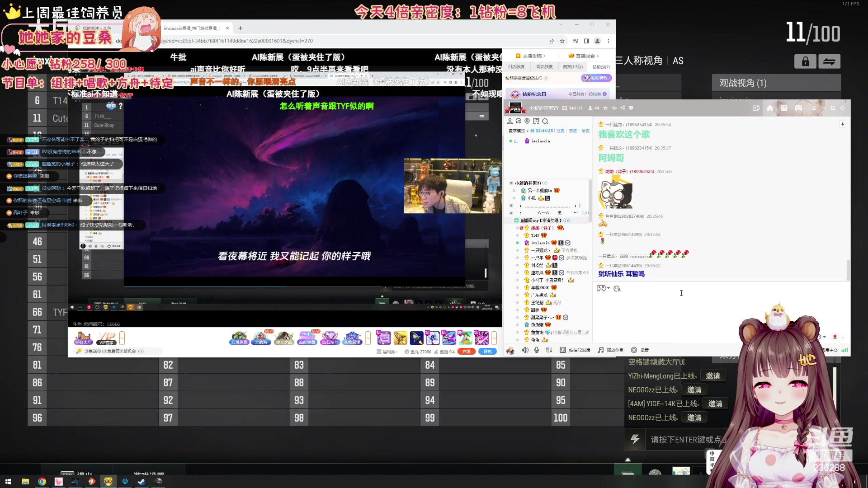Open the 麦序模式 mode dropdown
The image size is (868, 488).
click(519, 131)
